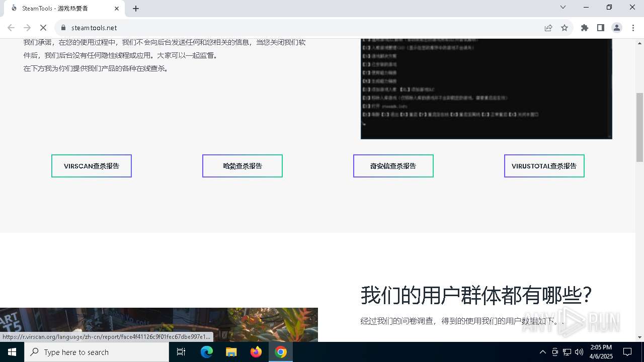Open a new tab with the plus button
This screenshot has width=644, height=362.
click(136, 9)
